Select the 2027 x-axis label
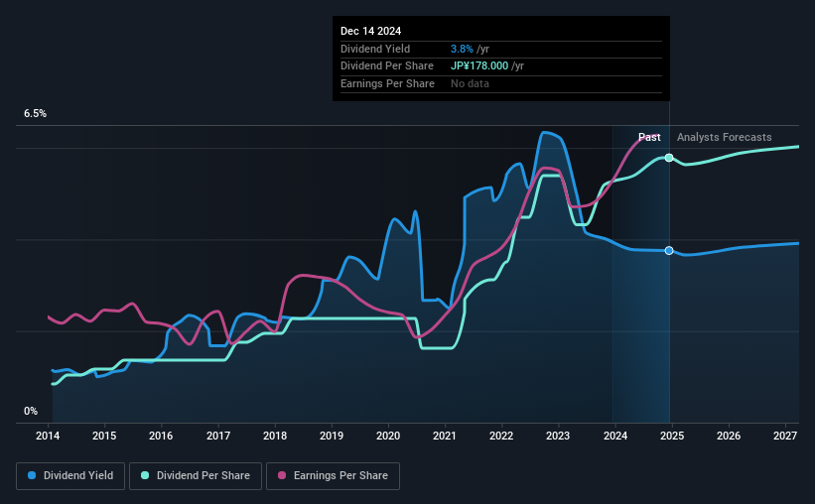815x504 pixels. point(785,436)
